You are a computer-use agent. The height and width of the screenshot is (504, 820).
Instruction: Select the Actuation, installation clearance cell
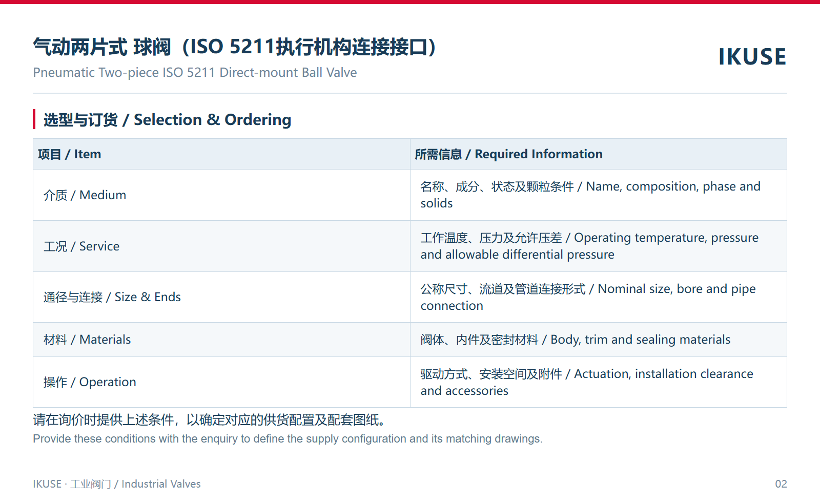[598, 382]
